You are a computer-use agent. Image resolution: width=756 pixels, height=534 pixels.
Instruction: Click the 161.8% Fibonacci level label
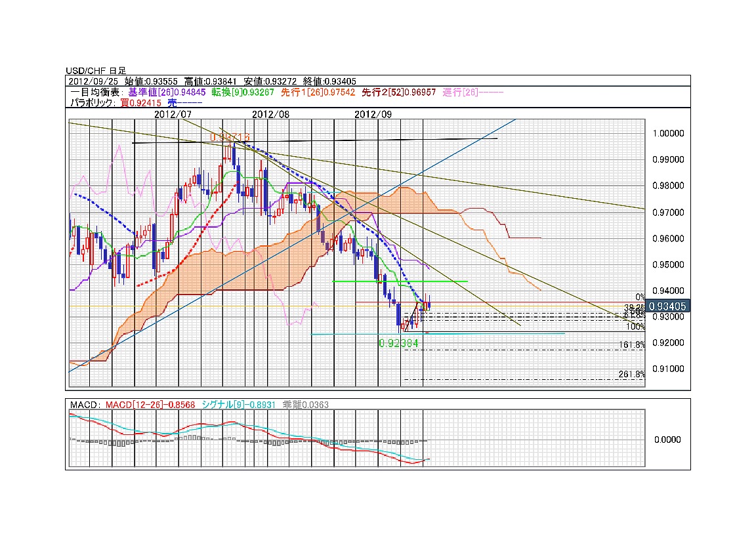coord(631,345)
